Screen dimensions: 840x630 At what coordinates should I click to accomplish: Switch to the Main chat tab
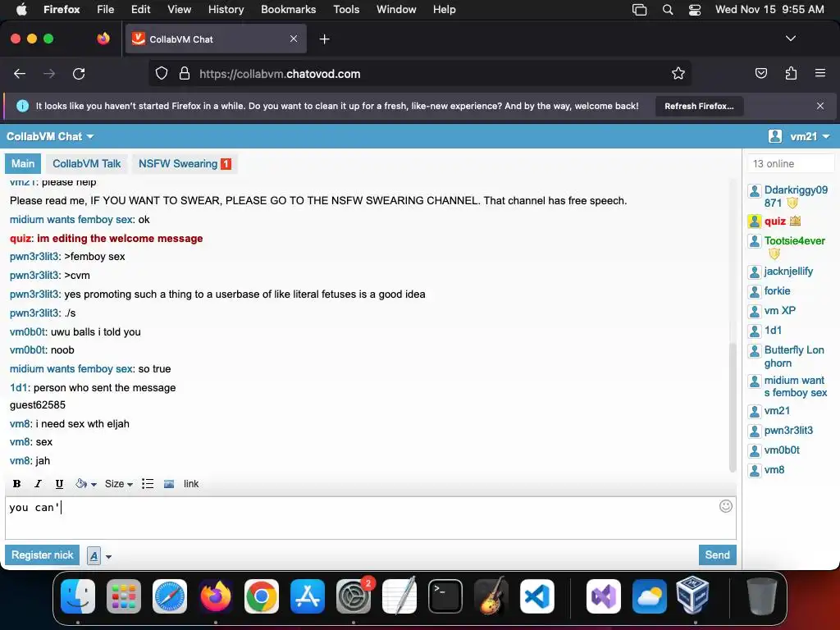tap(22, 163)
